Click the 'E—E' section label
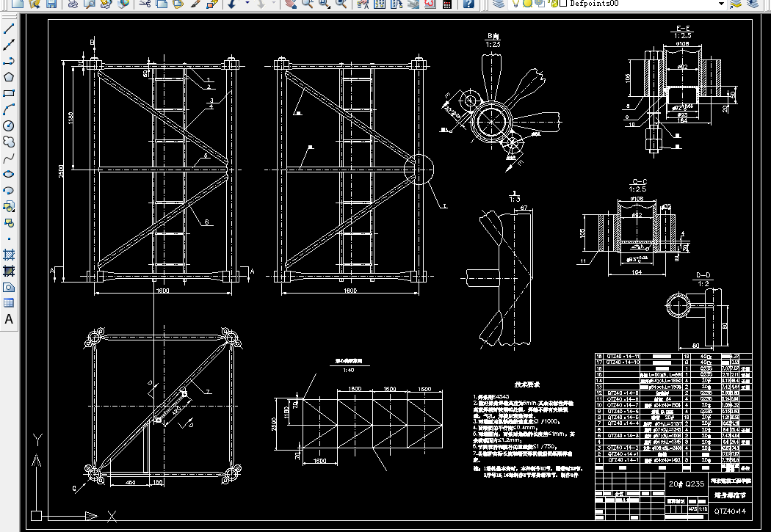The height and width of the screenshot is (532, 771). [682, 29]
